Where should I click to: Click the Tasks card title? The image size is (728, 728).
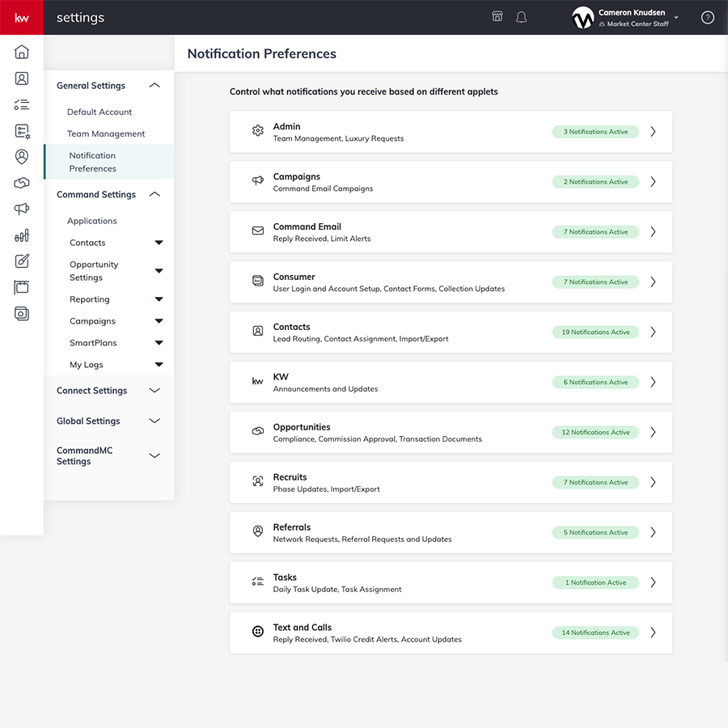click(285, 578)
